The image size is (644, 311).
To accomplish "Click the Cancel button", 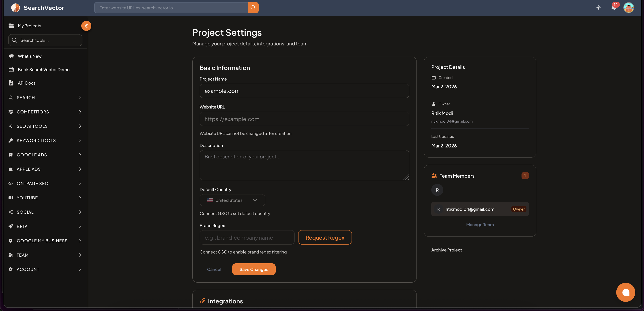I will (x=214, y=269).
